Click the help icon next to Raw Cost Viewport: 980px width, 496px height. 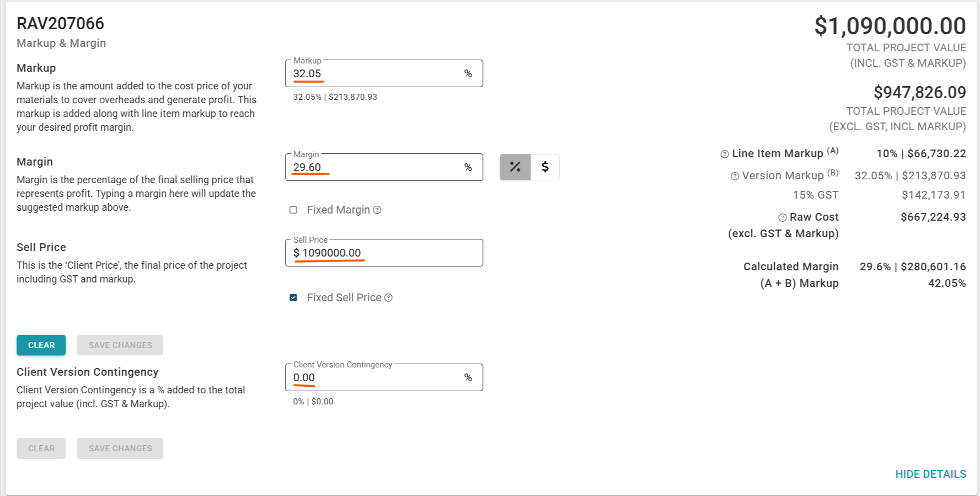click(782, 217)
